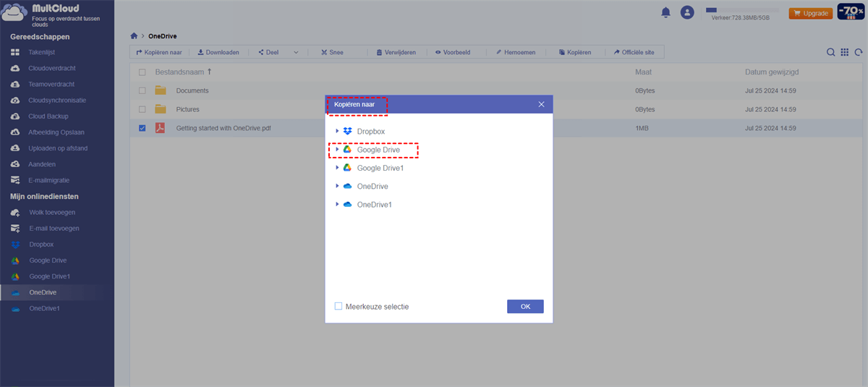868x387 pixels.
Task: Expand the Google Drive tree node arrow
Action: 337,150
